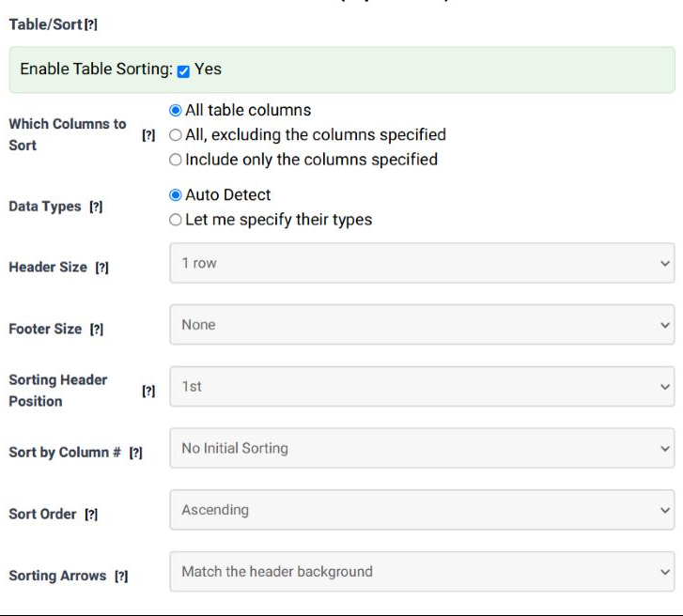Click the Table/Sort section heading

click(46, 24)
